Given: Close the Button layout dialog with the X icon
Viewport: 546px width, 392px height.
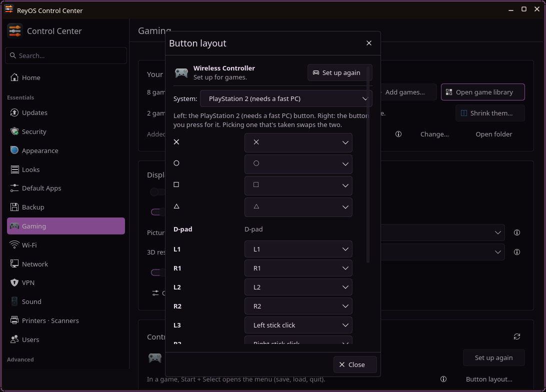Looking at the screenshot, I should click(x=369, y=43).
